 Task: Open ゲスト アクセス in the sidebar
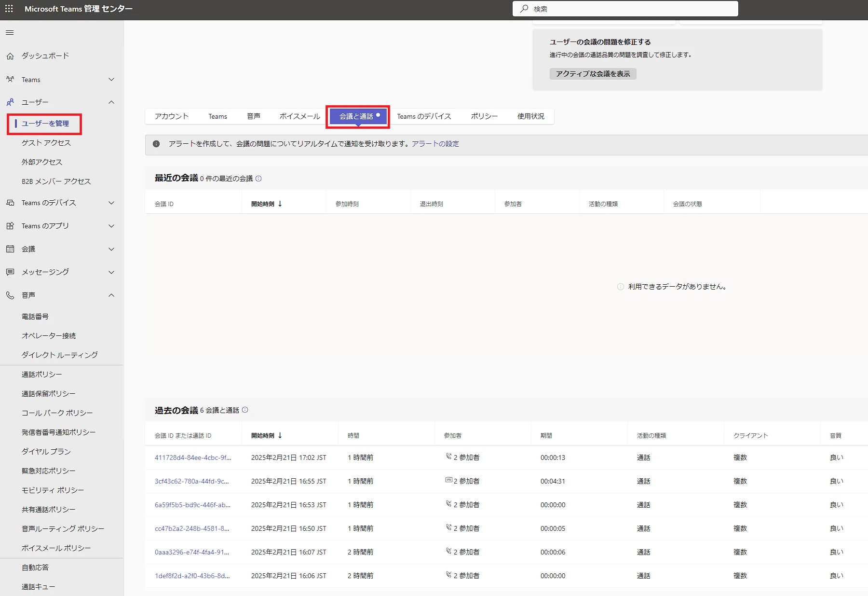tap(46, 143)
